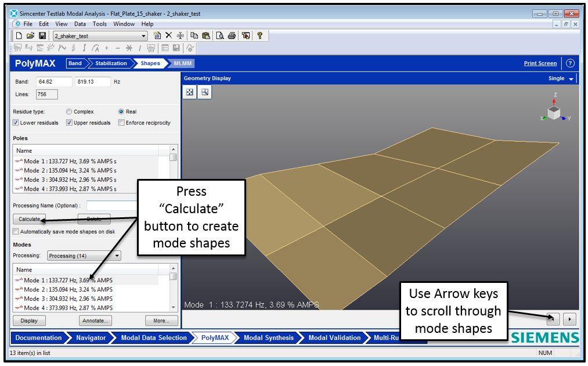
Task: Click the minus operation toolbar icon
Action: [x=118, y=48]
